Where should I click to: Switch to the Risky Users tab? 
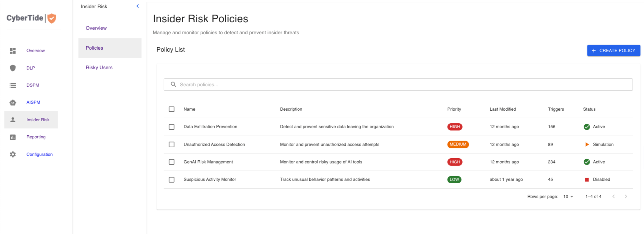99,67
